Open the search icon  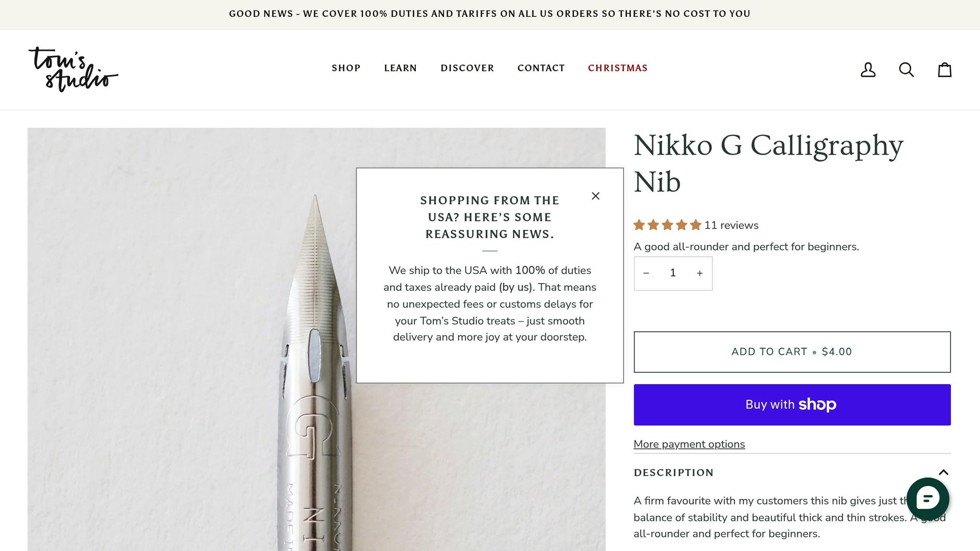pos(906,70)
